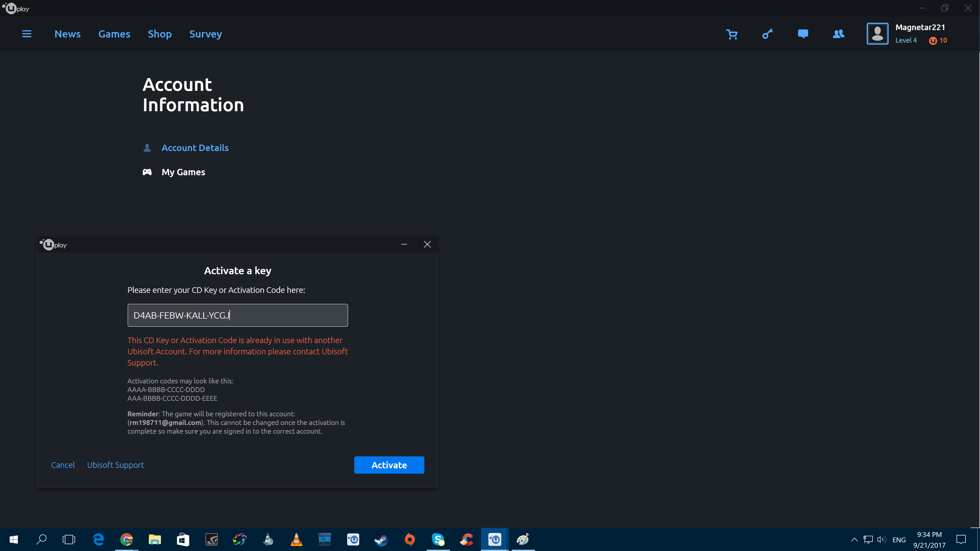Screen dimensions: 980x551
Task: Click the My Games controller icon
Action: [147, 172]
